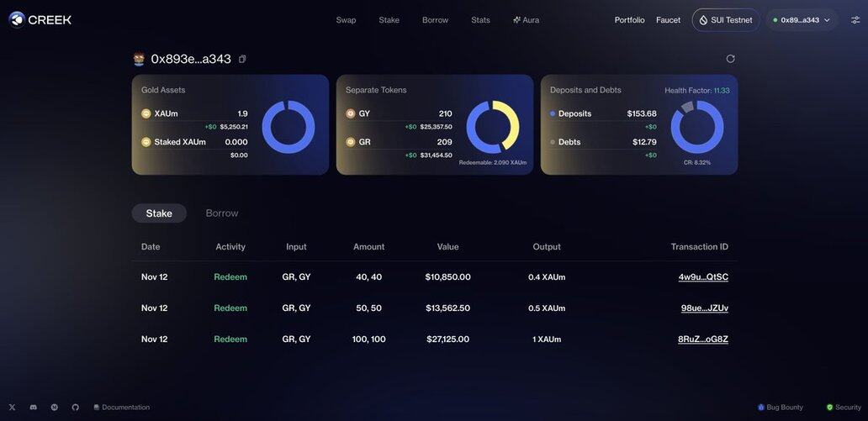Copy the wallet address 0x893e...a343
The image size is (868, 421).
point(242,59)
